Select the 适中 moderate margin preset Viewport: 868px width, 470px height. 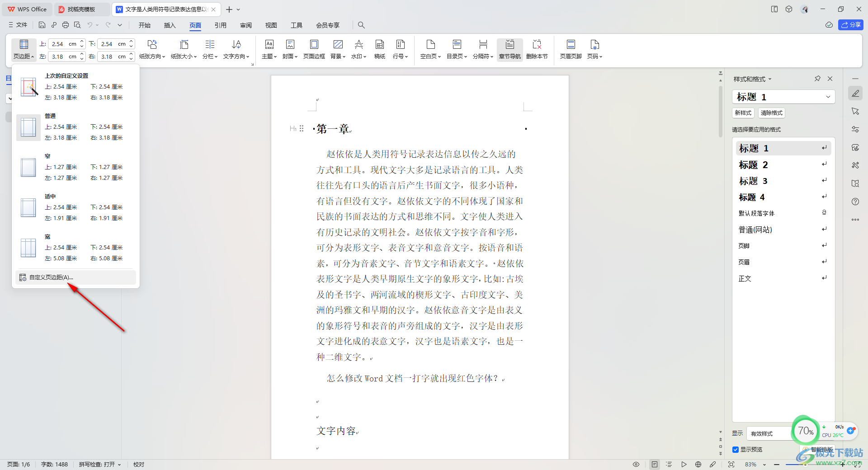75,207
